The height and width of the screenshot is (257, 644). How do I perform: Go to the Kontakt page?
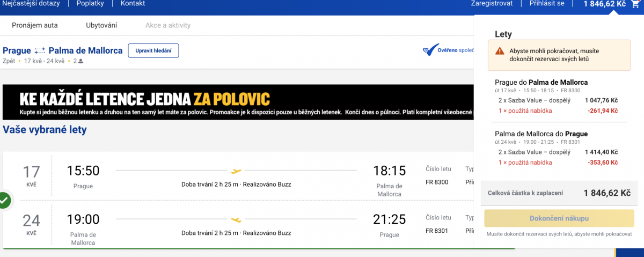133,3
